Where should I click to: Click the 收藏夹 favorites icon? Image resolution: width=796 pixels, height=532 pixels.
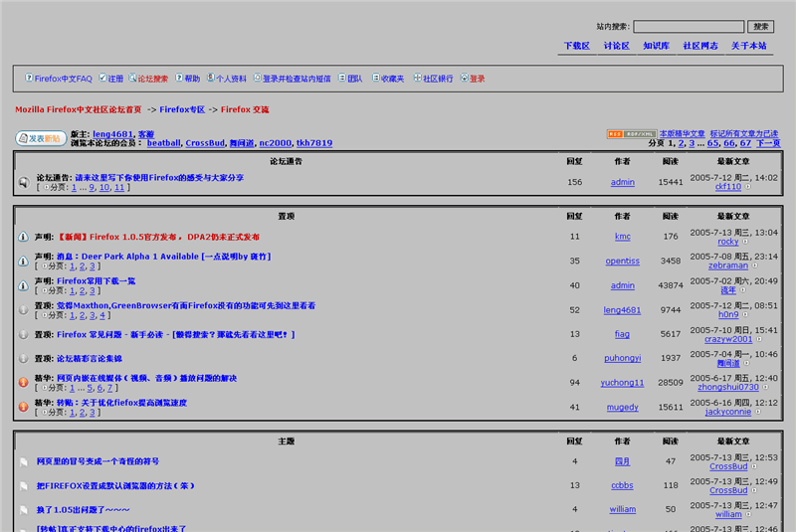pyautogui.click(x=376, y=78)
